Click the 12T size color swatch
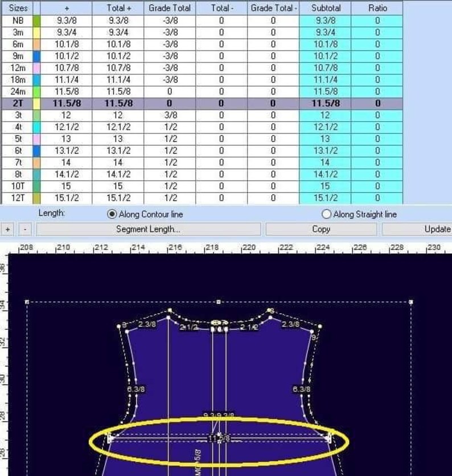 (x=36, y=198)
